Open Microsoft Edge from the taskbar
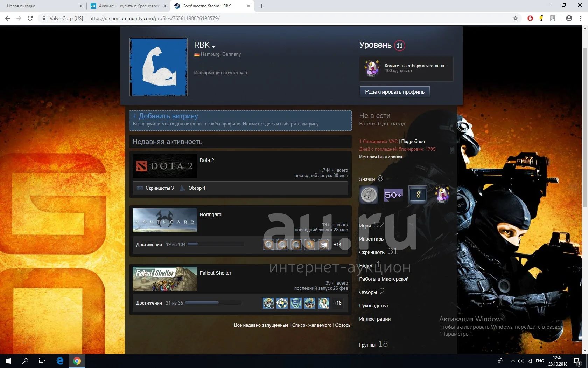Image resolution: width=588 pixels, height=368 pixels. (60, 361)
